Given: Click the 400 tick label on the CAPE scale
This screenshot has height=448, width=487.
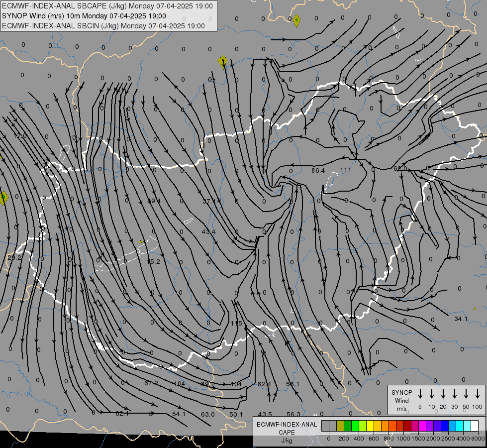Looking at the screenshot, I should point(359,439).
